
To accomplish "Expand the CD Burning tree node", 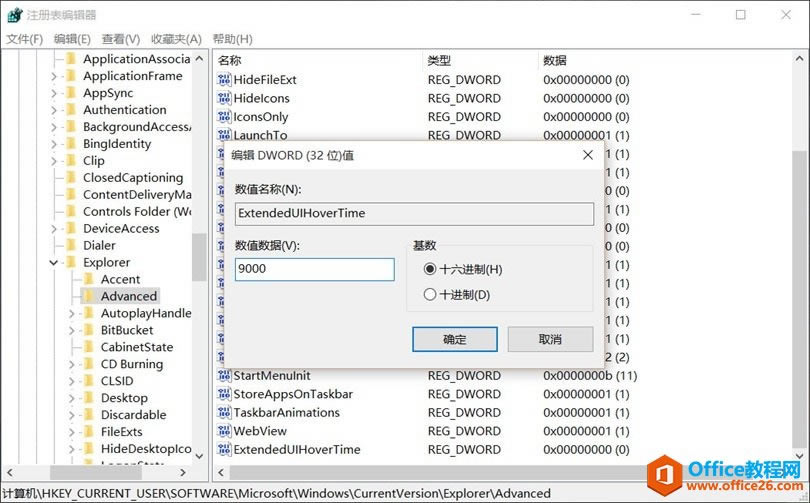I will point(72,365).
